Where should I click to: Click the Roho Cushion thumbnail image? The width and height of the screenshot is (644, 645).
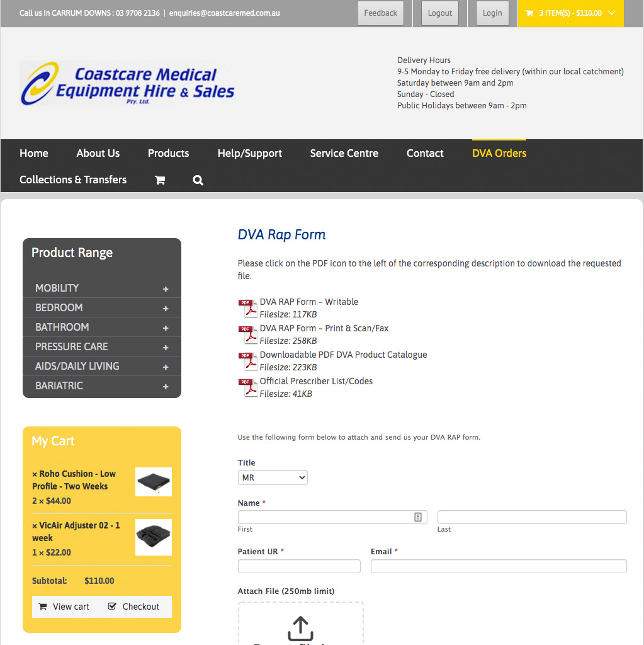tap(154, 482)
